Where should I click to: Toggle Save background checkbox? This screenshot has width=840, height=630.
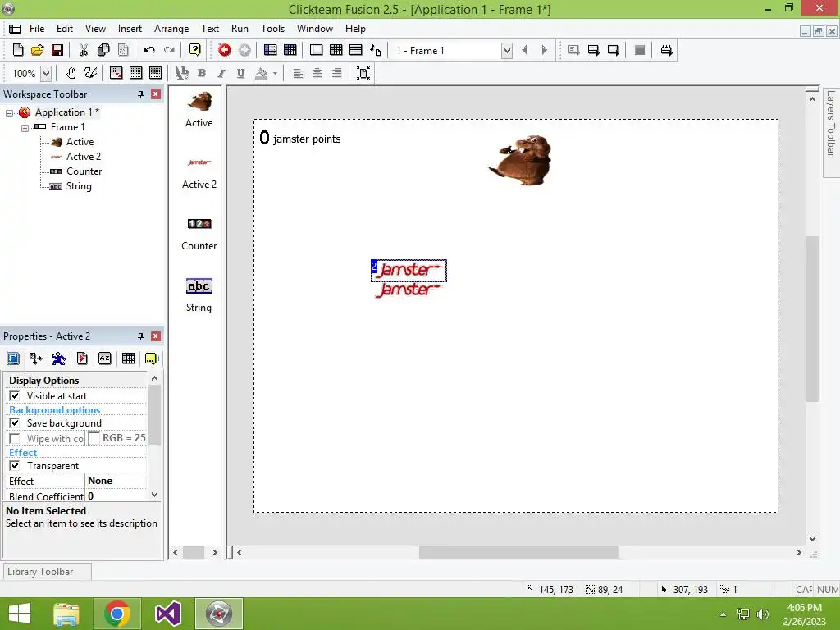click(15, 423)
